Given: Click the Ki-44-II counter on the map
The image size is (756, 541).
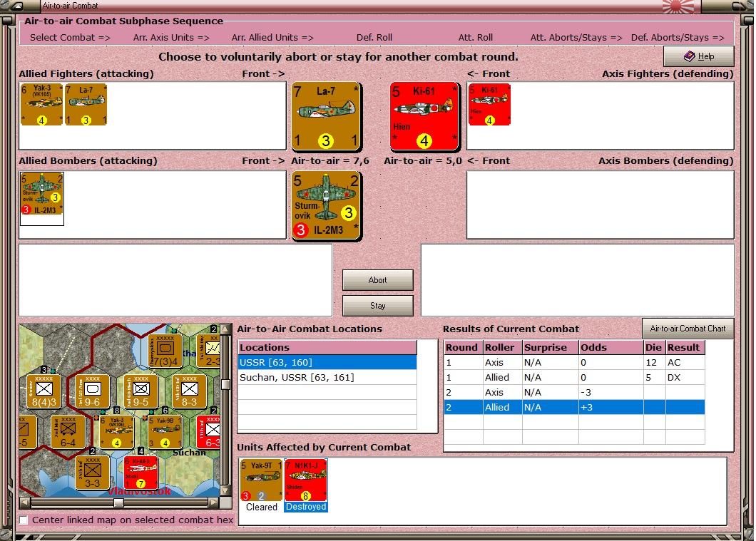Looking at the screenshot, I should [141, 473].
